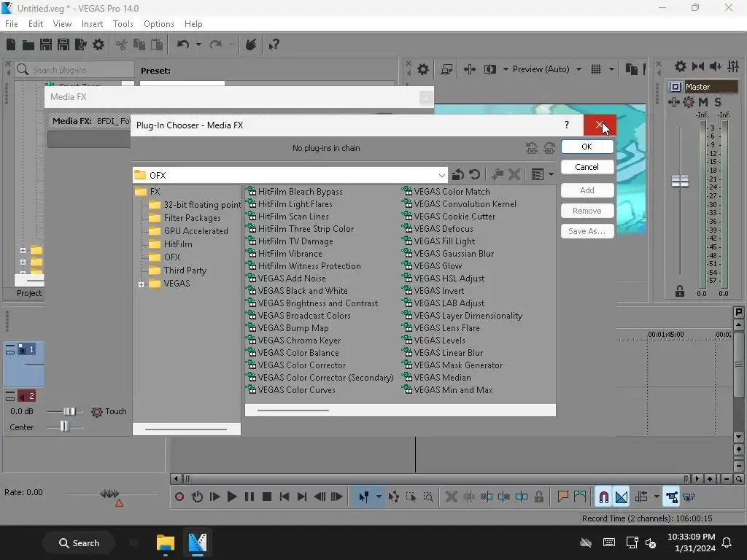Image resolution: width=747 pixels, height=560 pixels.
Task: Click Cancel in Plug-In Chooser
Action: click(587, 167)
